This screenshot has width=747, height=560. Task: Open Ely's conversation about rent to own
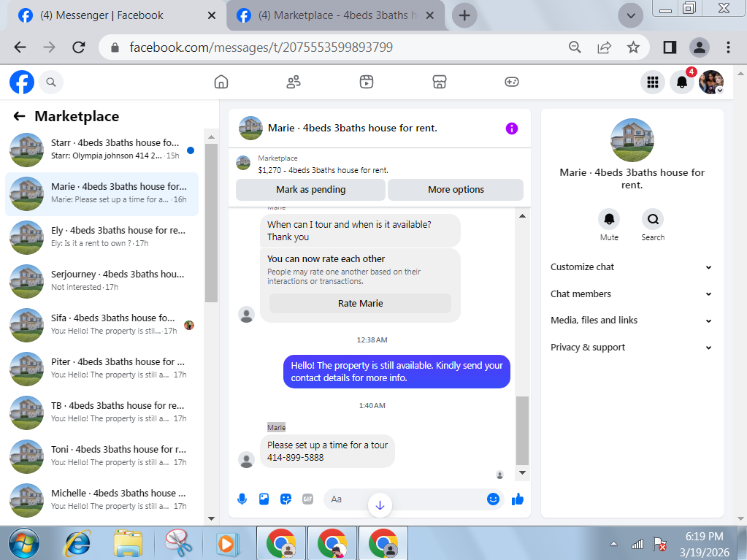pos(102,237)
